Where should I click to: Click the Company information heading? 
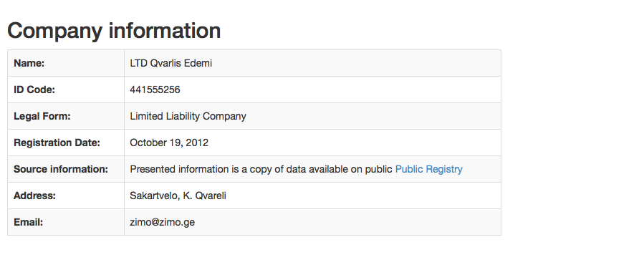click(x=114, y=31)
